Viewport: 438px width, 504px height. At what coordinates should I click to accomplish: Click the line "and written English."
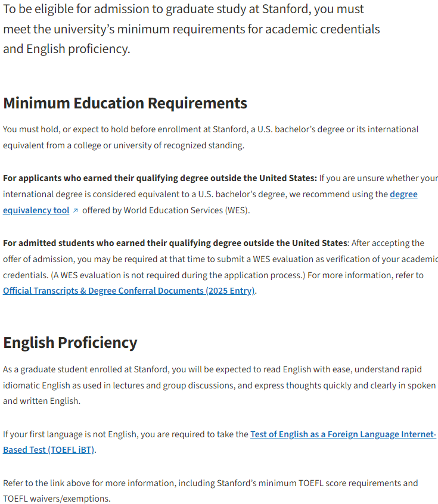[42, 401]
